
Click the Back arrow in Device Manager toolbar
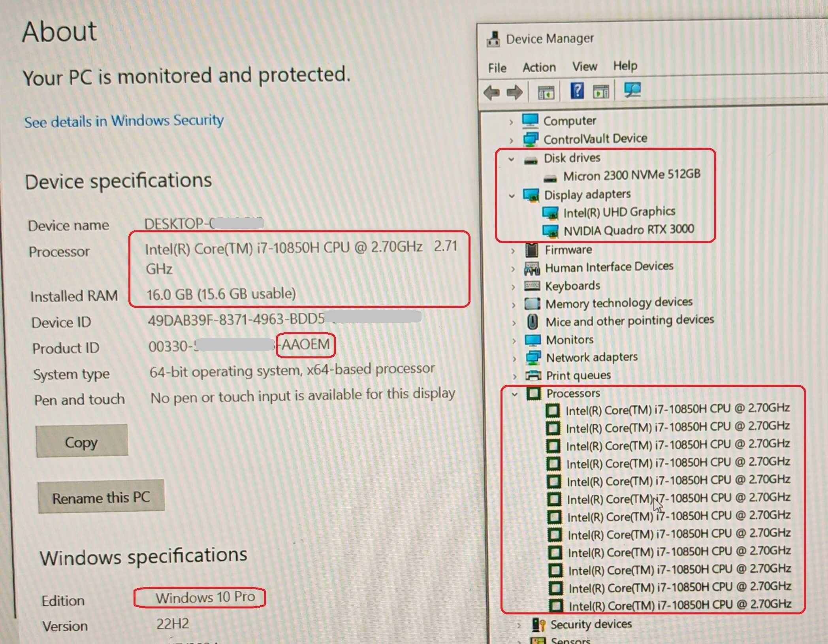point(492,92)
